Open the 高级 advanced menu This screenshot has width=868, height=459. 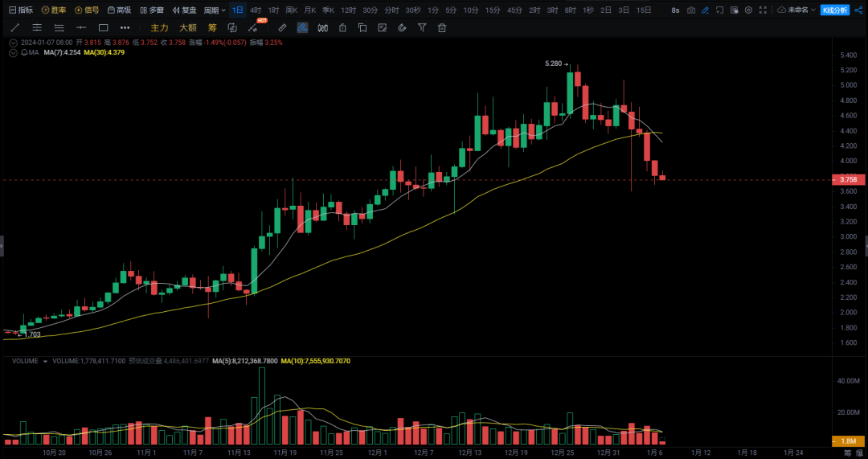(120, 10)
